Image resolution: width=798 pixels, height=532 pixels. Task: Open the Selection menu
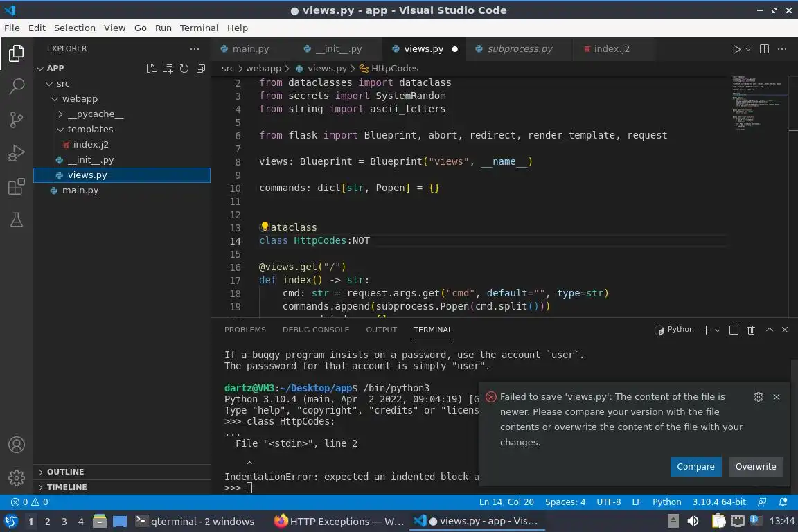pos(74,28)
